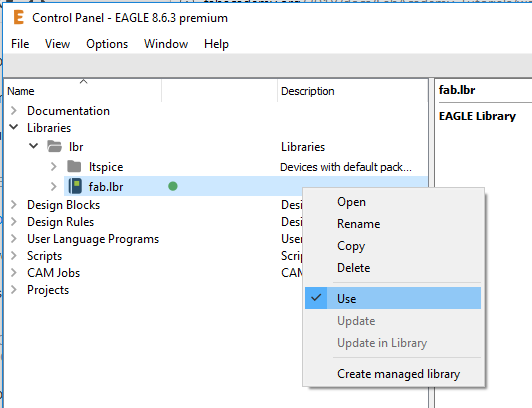Choose Rename from the context menu

pos(359,224)
